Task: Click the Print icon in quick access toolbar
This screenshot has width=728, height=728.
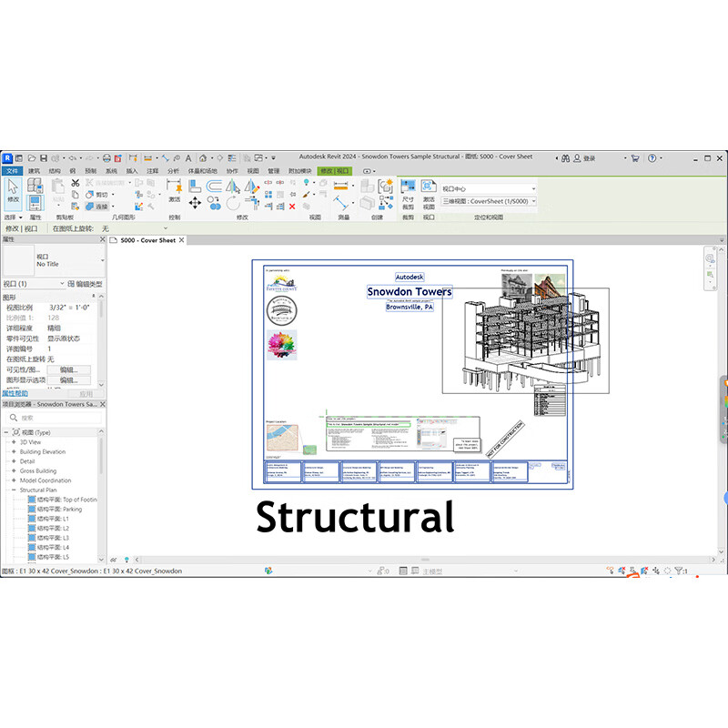Action: [x=106, y=158]
